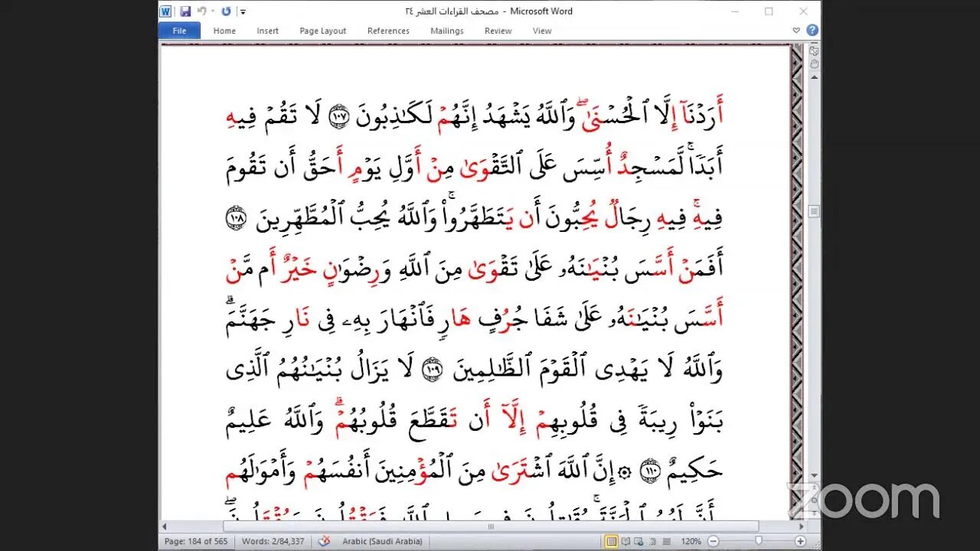Open the Word Help question mark icon
The image size is (980, 551).
coord(812,31)
